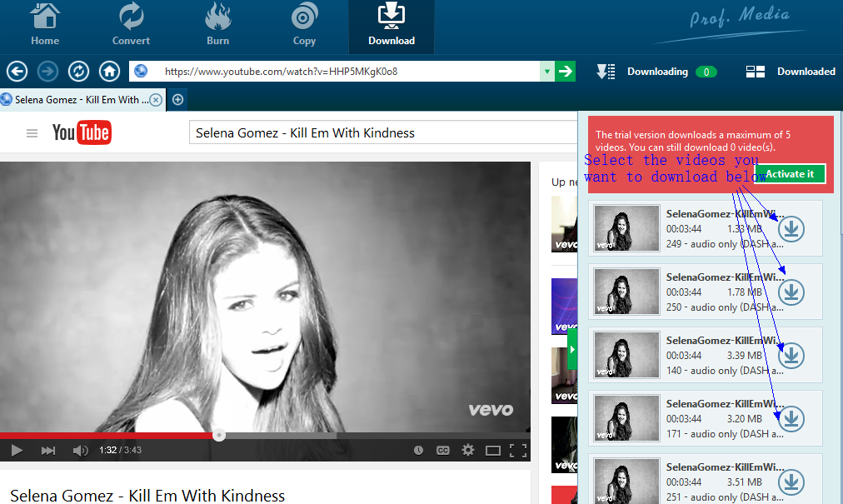Play the video
The width and height of the screenshot is (843, 504).
click(17, 450)
